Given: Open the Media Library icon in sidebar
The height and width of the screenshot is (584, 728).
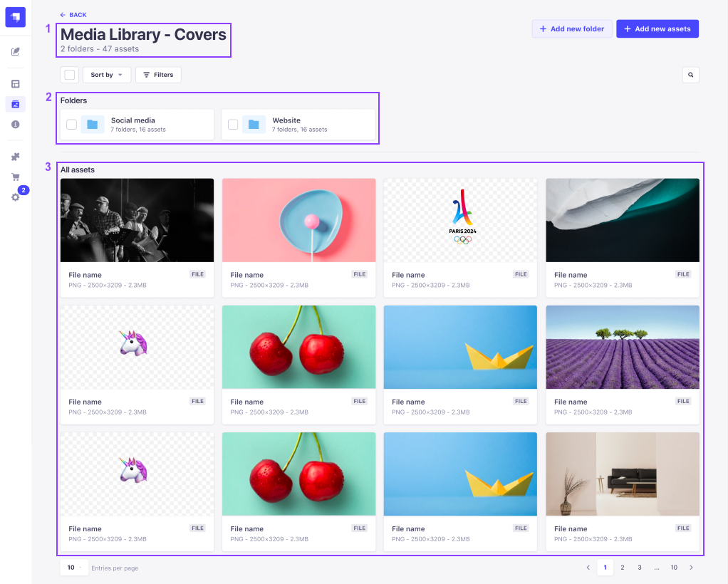Looking at the screenshot, I should click(15, 104).
